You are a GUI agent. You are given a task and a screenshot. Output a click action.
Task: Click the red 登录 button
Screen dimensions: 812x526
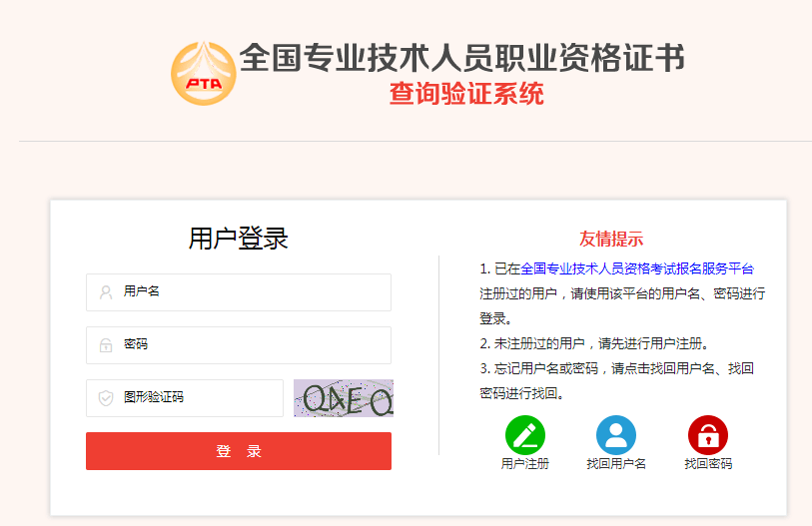pos(239,451)
